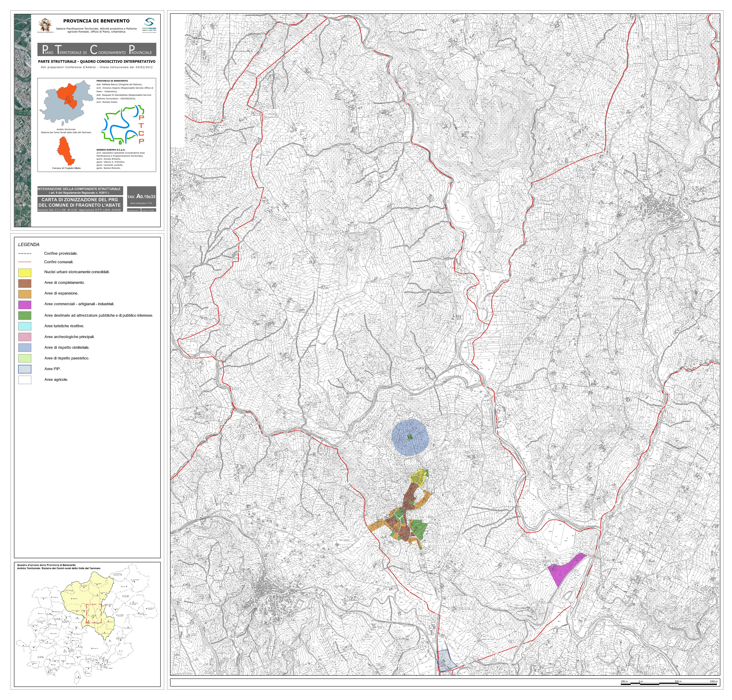732x700 pixels.
Task: Click the 'Atti preparatori Conferenze d'Ambito' line
Action: pos(97,68)
